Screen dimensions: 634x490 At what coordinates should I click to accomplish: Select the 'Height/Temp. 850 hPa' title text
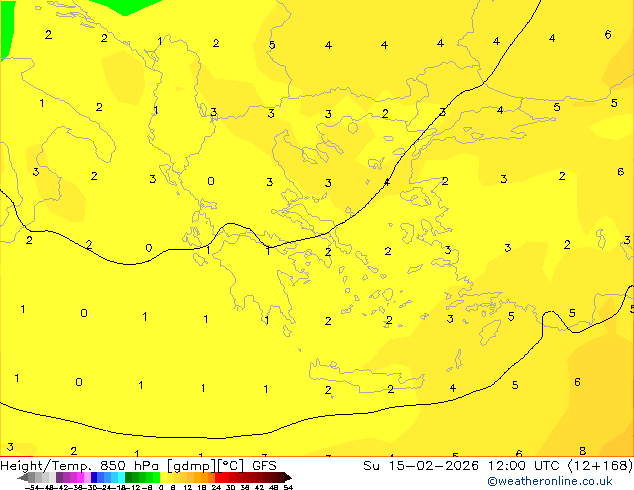pos(81,466)
